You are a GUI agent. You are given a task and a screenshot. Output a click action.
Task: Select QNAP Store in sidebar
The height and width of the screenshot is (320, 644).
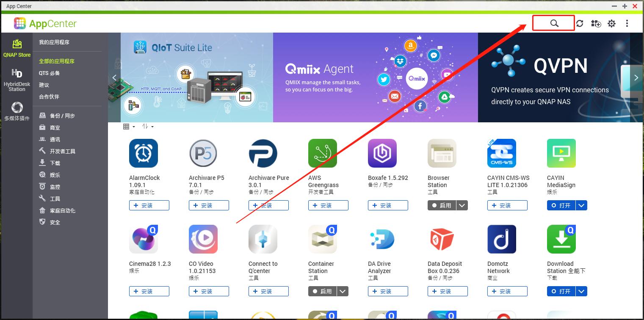[17, 48]
